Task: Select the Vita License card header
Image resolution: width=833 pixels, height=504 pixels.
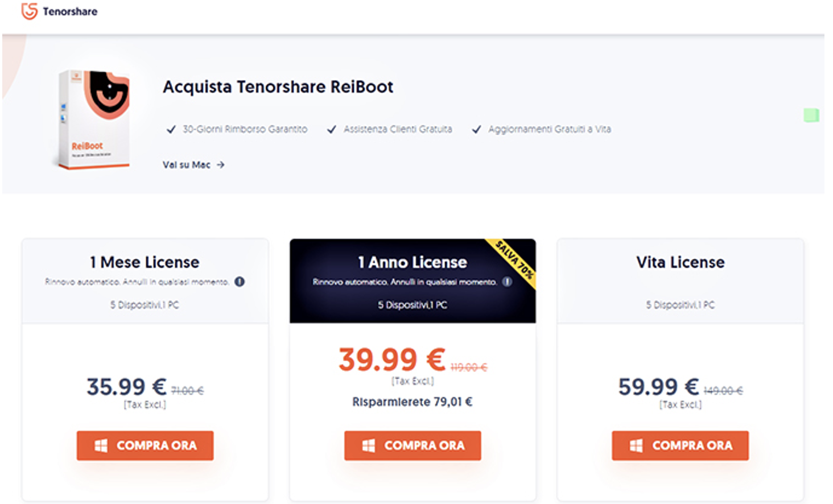Action: pyautogui.click(x=680, y=262)
